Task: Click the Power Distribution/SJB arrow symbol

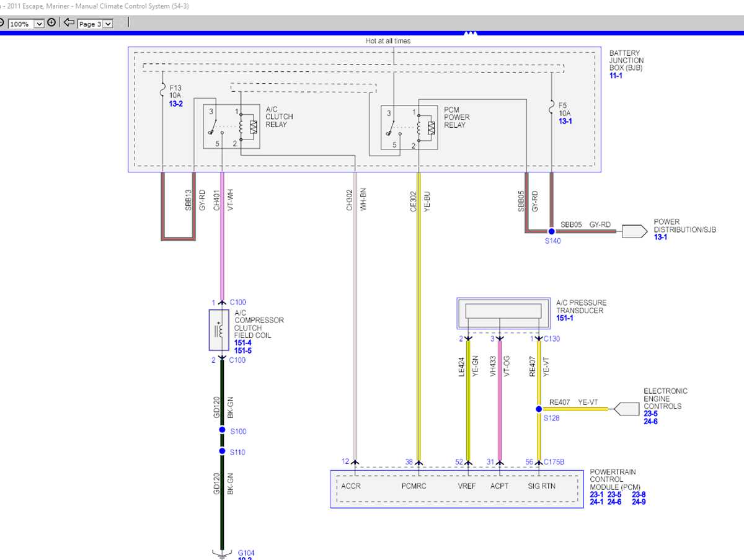Action: point(635,231)
